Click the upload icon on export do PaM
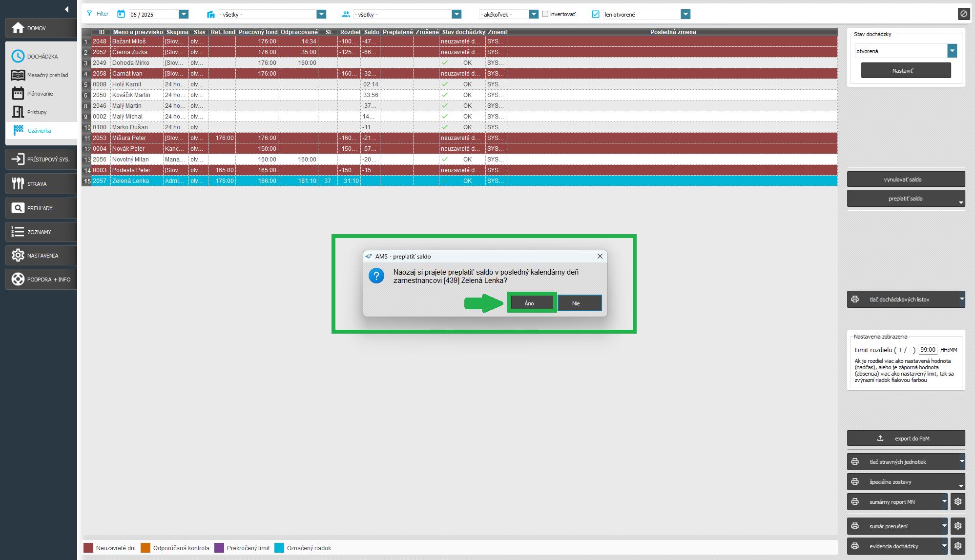This screenshot has width=975, height=560. [880, 438]
